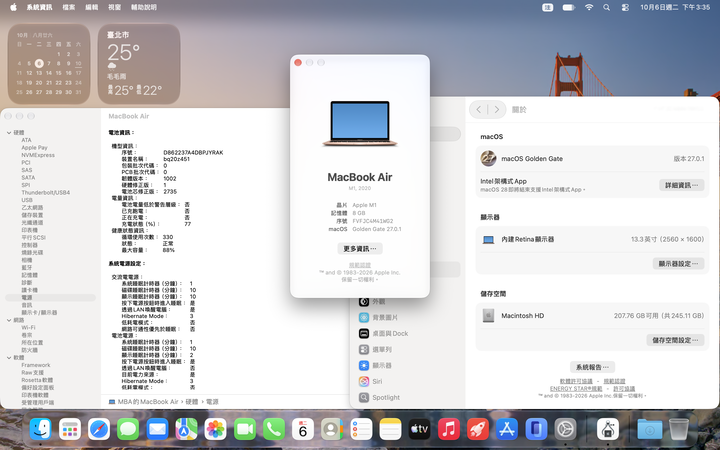This screenshot has height=450, width=720.
Task: Open the 編輯 menu
Action: tap(92, 7)
